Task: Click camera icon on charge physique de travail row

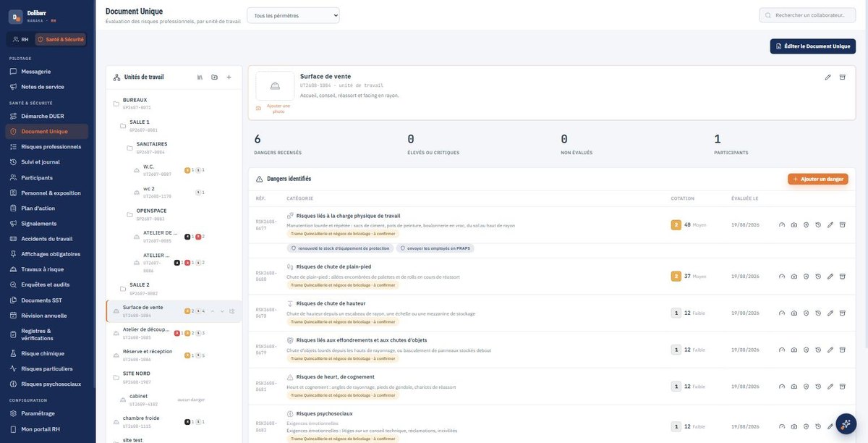Action: coord(794,225)
